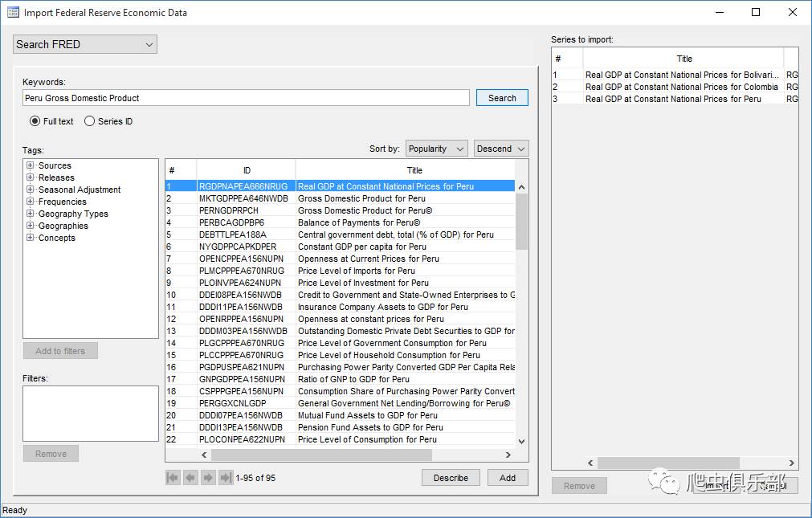The height and width of the screenshot is (518, 812).
Task: Expand the Seasonal Adjustment tag node
Action: click(30, 190)
